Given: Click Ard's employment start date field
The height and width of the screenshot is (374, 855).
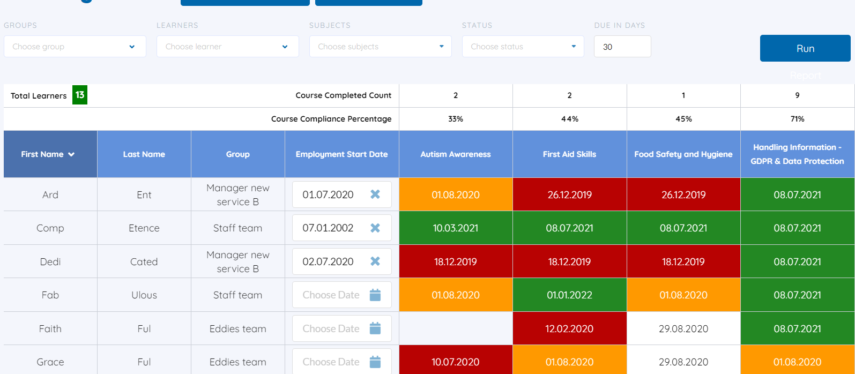Looking at the screenshot, I should click(x=342, y=195).
